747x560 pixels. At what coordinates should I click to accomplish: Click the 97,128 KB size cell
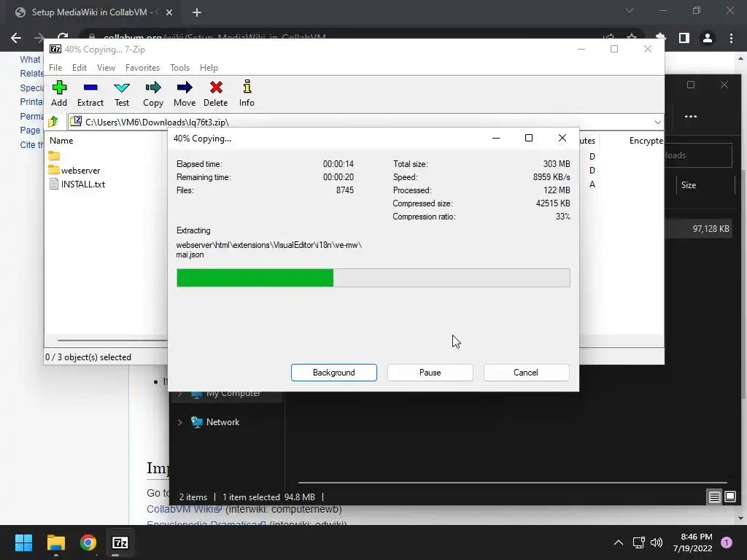pos(711,229)
